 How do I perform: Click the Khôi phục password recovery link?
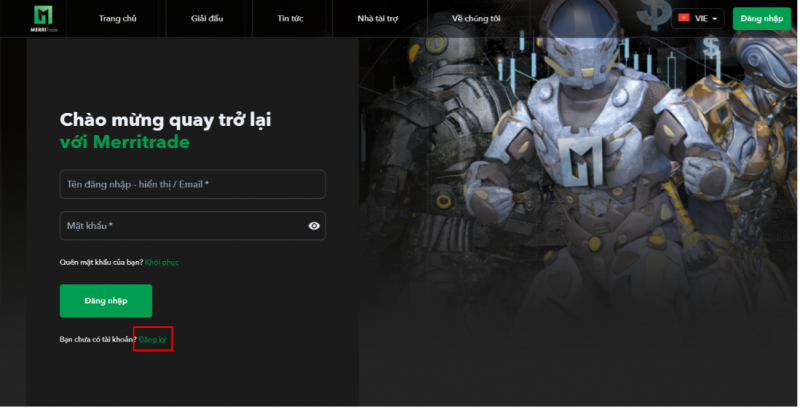162,262
